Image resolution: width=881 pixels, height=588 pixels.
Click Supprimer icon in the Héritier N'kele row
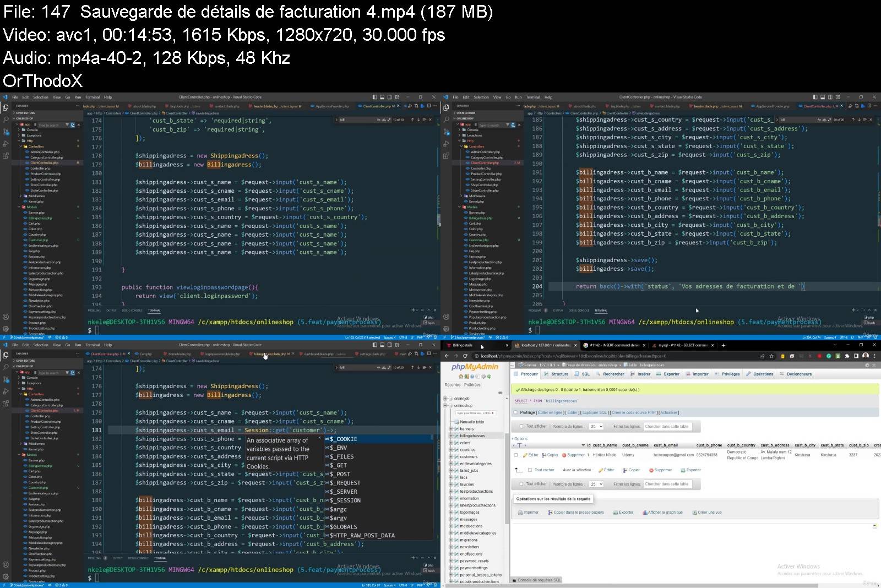pos(564,455)
